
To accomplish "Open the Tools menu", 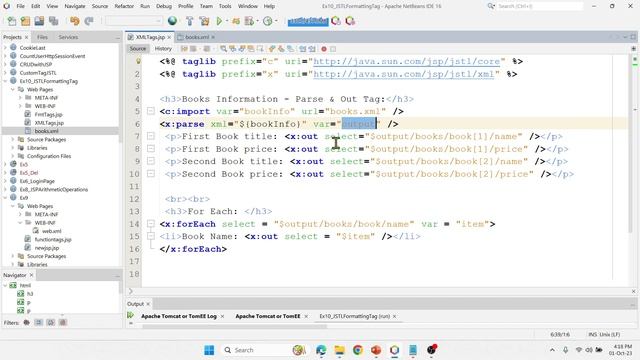I will pos(225,6).
